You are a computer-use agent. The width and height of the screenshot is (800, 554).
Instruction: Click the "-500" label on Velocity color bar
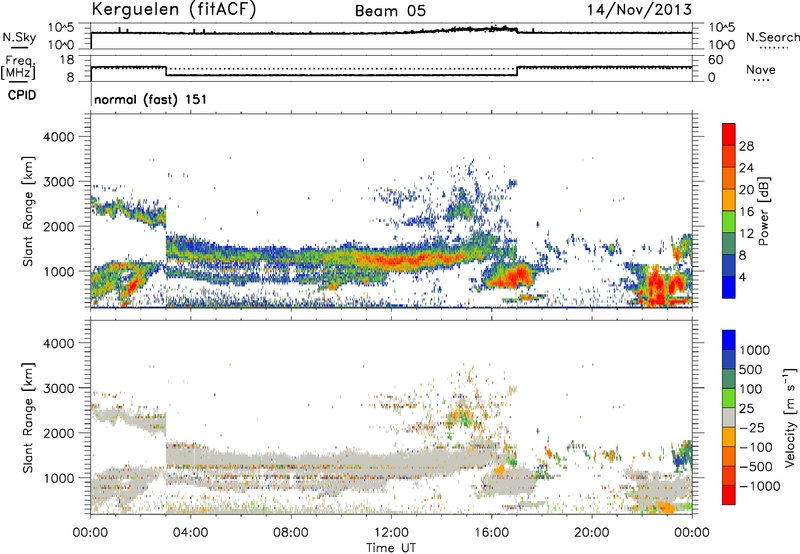[755, 467]
